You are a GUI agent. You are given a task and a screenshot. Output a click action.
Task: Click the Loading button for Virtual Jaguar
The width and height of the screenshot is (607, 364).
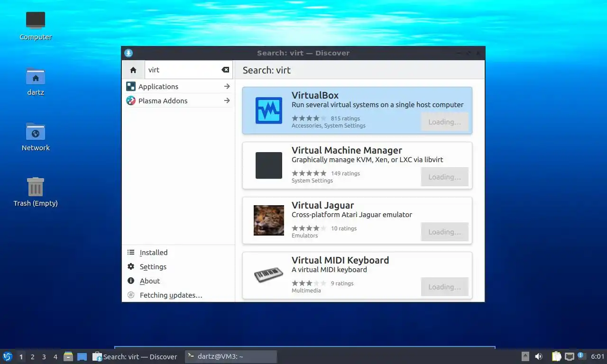pos(444,232)
